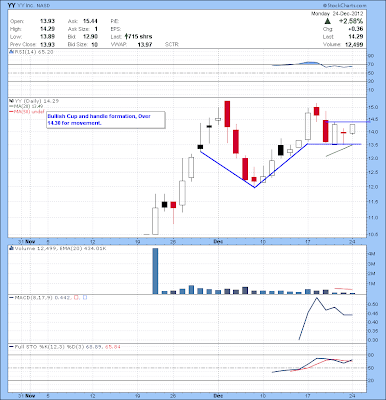This screenshot has width=386, height=400.
Task: Click the "MA(20) 13.49" legend entry
Action: pos(28,106)
